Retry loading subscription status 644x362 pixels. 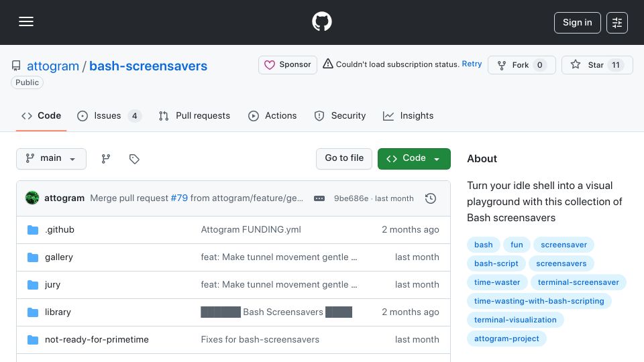click(472, 64)
